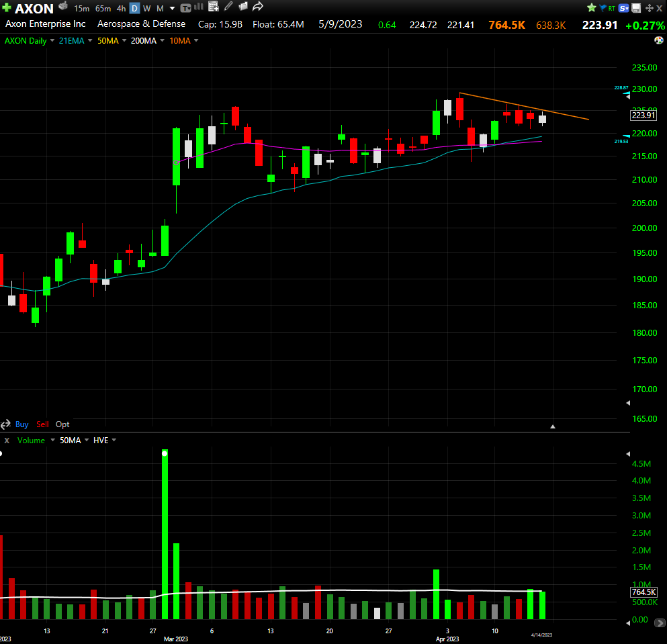Click the Apr 2023 label on time axis
The height and width of the screenshot is (644, 667).
coord(447,639)
